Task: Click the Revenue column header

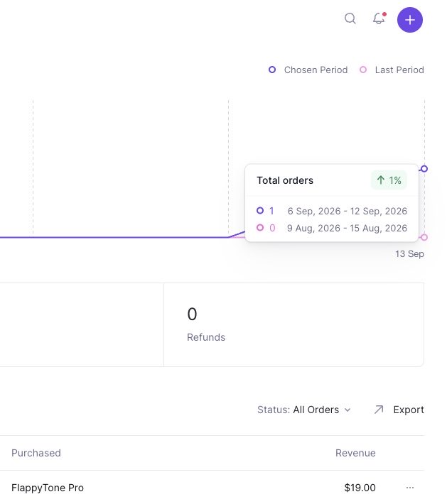Action: [355, 453]
